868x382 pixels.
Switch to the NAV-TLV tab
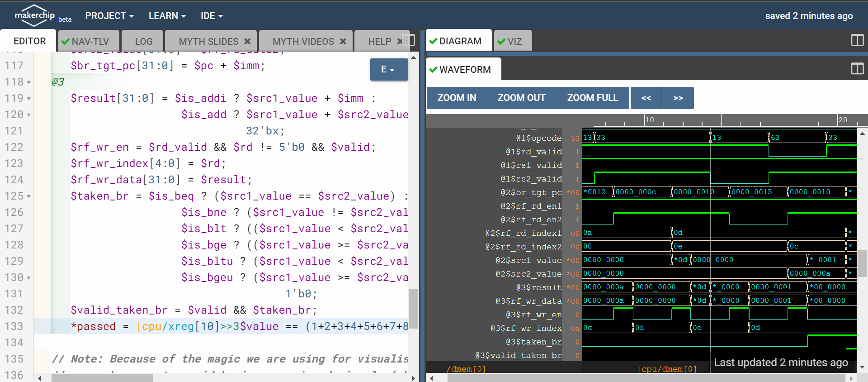[89, 42]
